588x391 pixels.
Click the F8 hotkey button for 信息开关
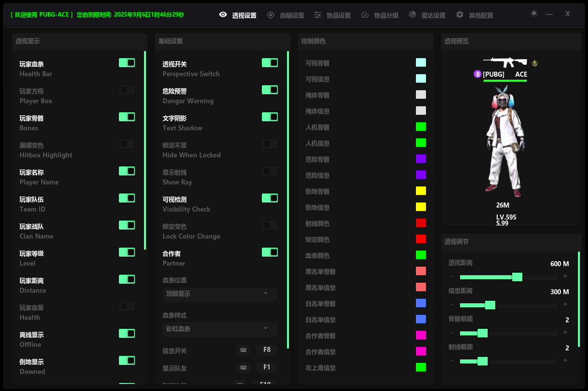(267, 350)
